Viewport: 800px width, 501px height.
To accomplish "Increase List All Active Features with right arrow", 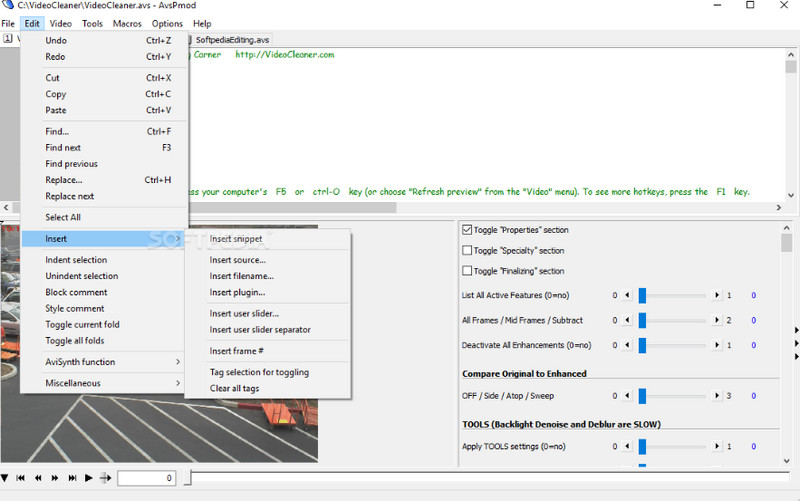I will (716, 296).
